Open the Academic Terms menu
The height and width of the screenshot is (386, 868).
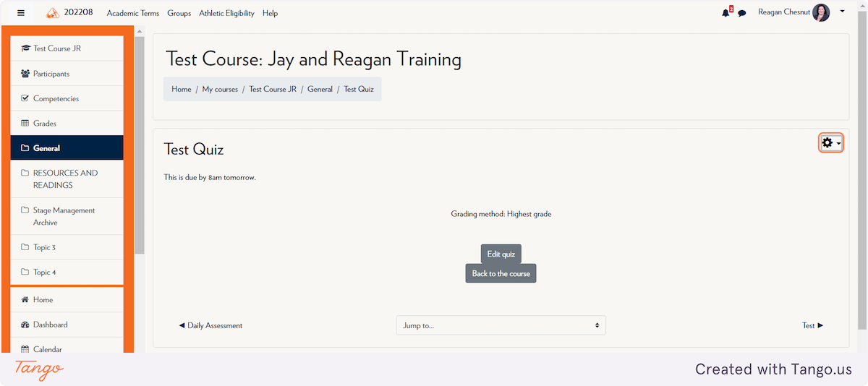(133, 13)
